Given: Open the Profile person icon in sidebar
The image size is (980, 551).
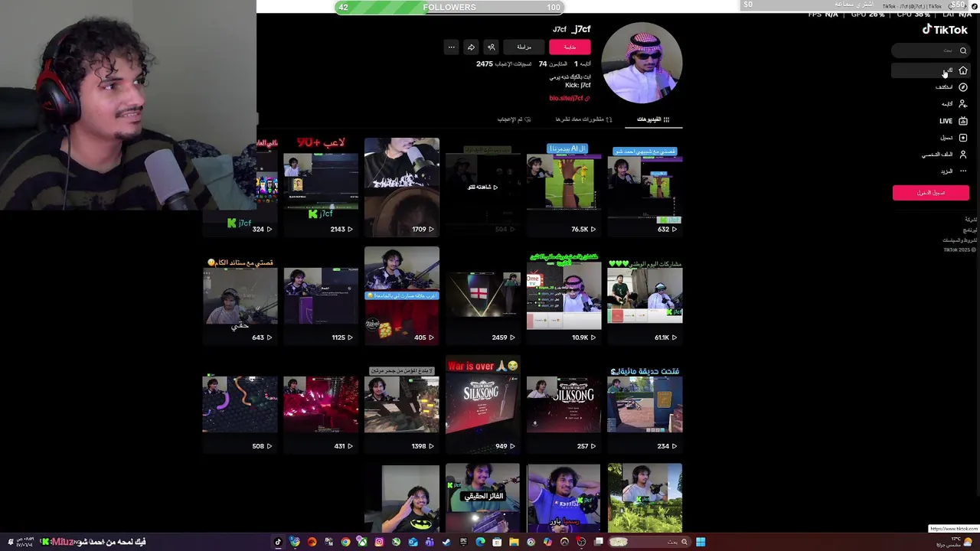Looking at the screenshot, I should 963,155.
